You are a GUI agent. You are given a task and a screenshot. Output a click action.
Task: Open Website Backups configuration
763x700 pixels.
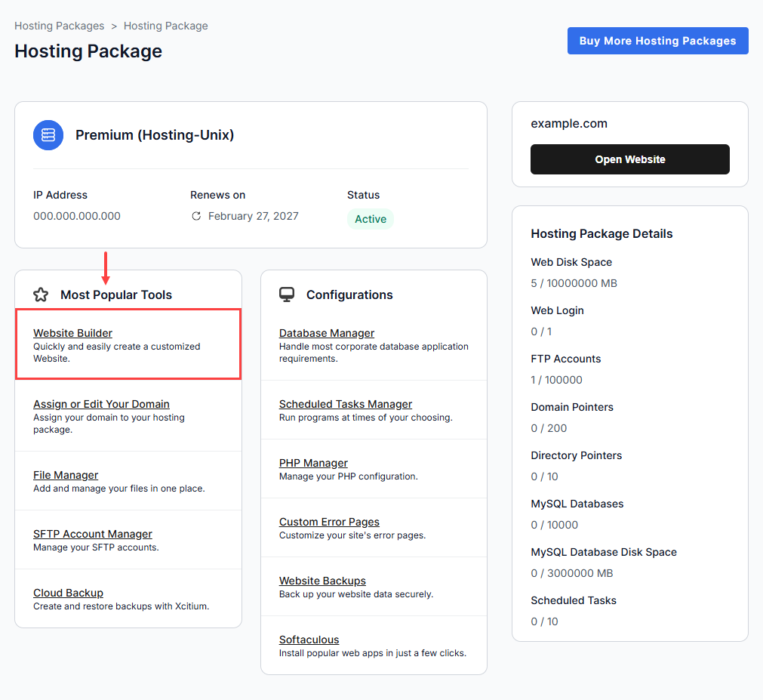pyautogui.click(x=322, y=581)
